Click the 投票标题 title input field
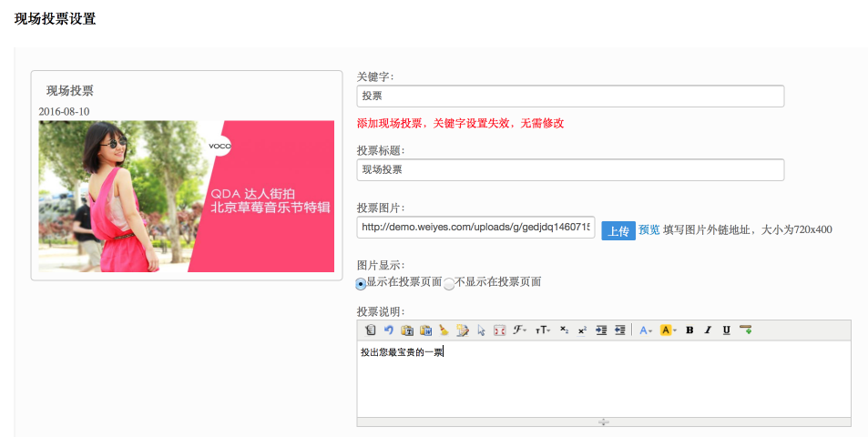Screen dimensions: 868x437 click(570, 170)
